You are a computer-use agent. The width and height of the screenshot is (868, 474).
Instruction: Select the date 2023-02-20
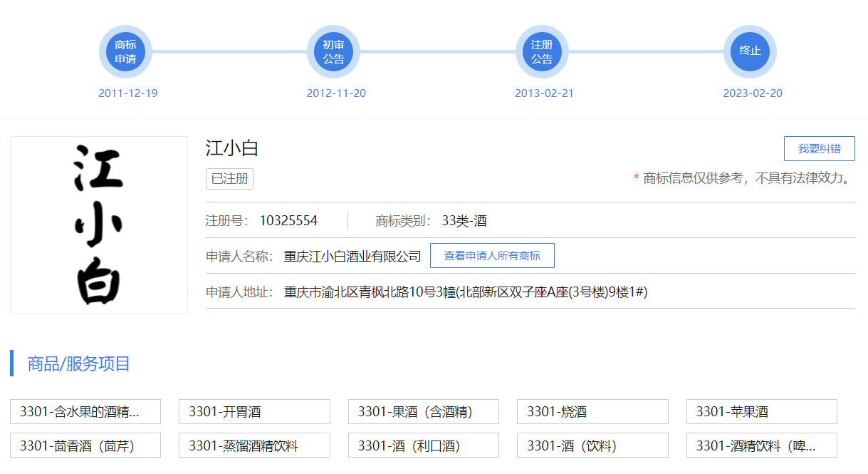click(x=753, y=93)
